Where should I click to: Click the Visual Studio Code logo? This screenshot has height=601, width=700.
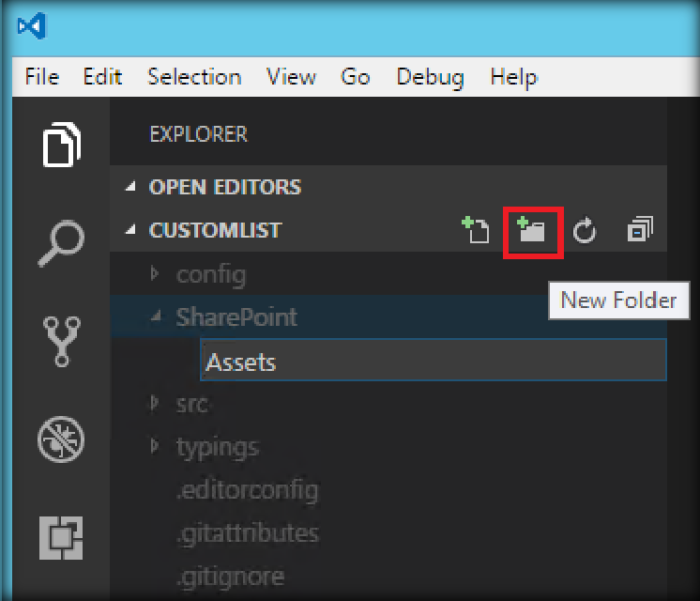click(x=32, y=26)
